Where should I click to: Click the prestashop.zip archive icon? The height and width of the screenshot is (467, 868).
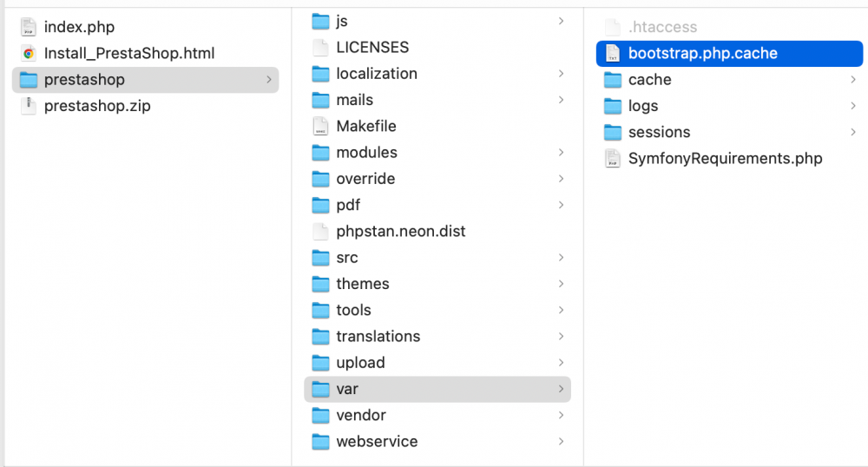pos(29,106)
